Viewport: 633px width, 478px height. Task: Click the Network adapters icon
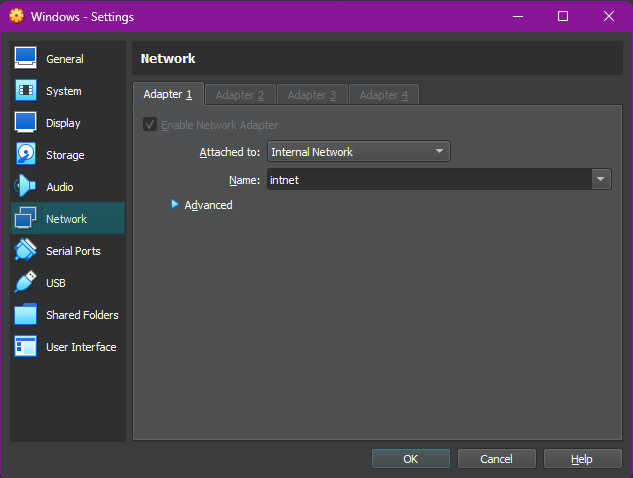25,218
